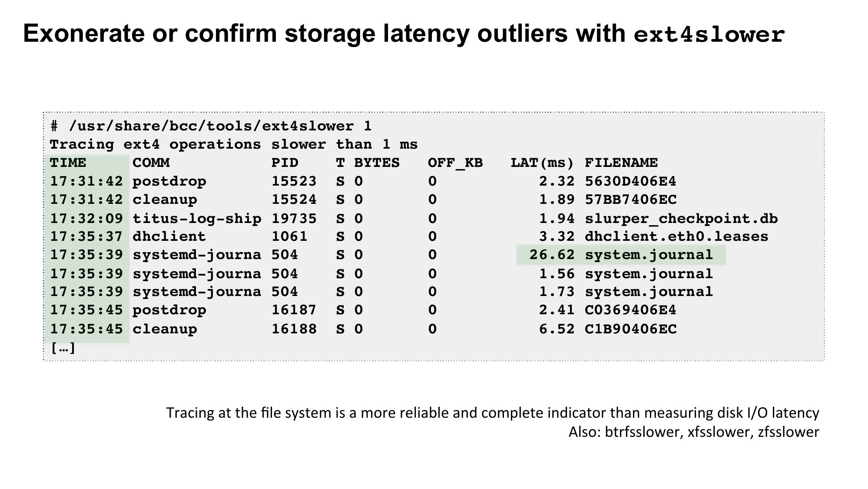Click the slide title about storage latency outliers
868x489 pixels.
(404, 34)
